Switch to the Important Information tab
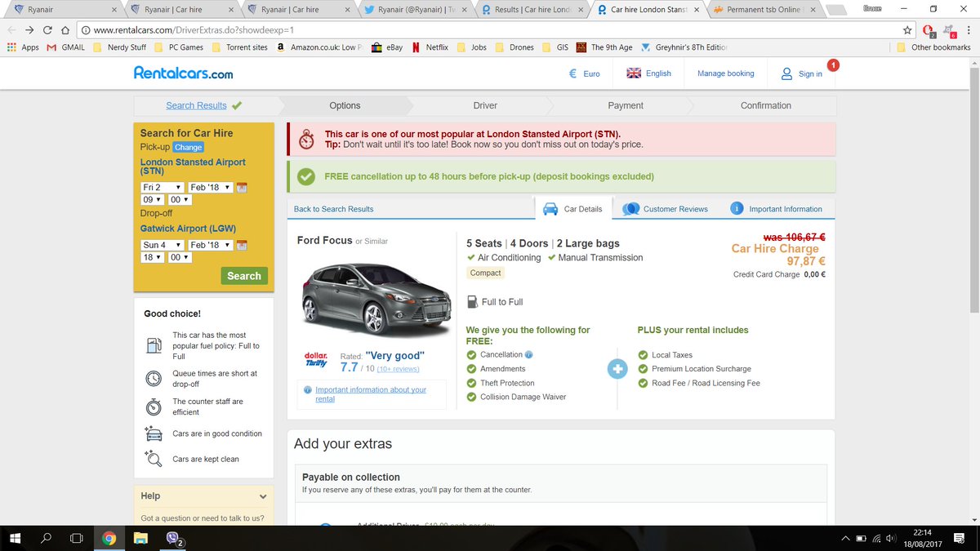980x551 pixels. (777, 209)
